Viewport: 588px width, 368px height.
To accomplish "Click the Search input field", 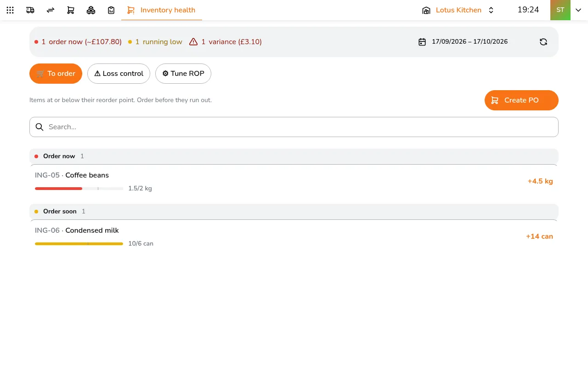I will [x=294, y=127].
